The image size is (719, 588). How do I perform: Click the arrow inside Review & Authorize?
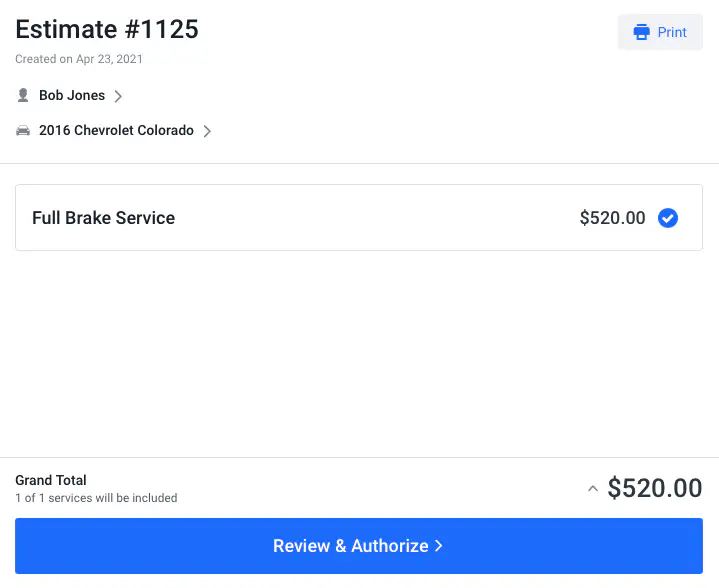tap(438, 546)
